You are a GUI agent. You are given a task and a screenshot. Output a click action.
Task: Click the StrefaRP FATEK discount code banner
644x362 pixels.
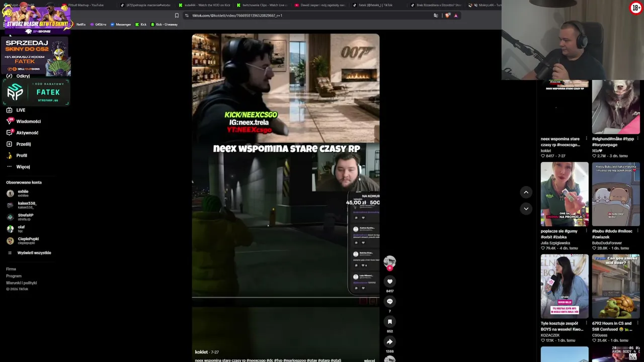pos(35,93)
